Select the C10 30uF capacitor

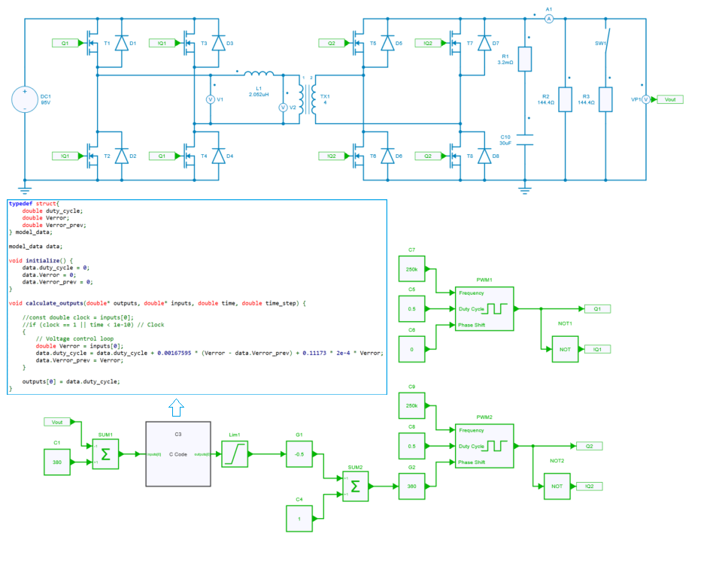tap(526, 141)
